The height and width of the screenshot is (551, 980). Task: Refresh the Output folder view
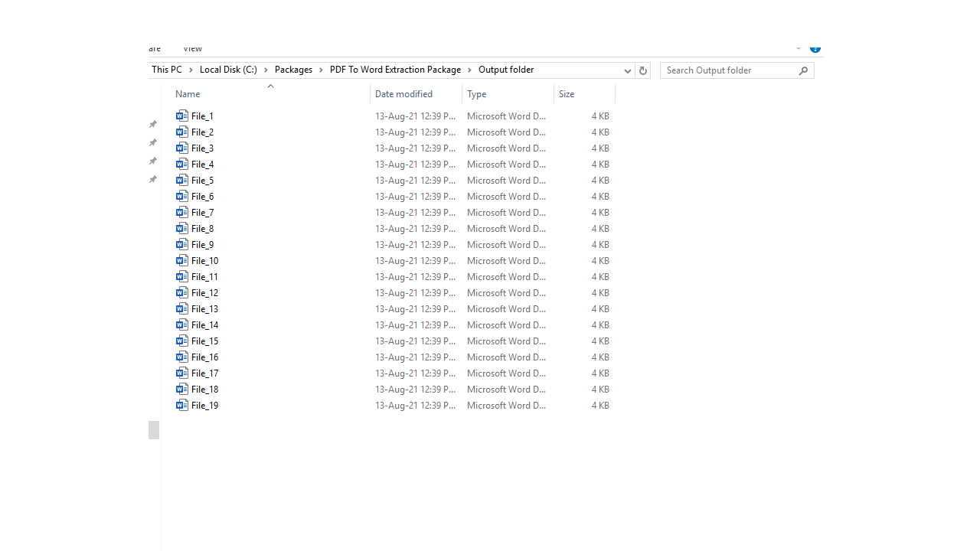tap(642, 70)
